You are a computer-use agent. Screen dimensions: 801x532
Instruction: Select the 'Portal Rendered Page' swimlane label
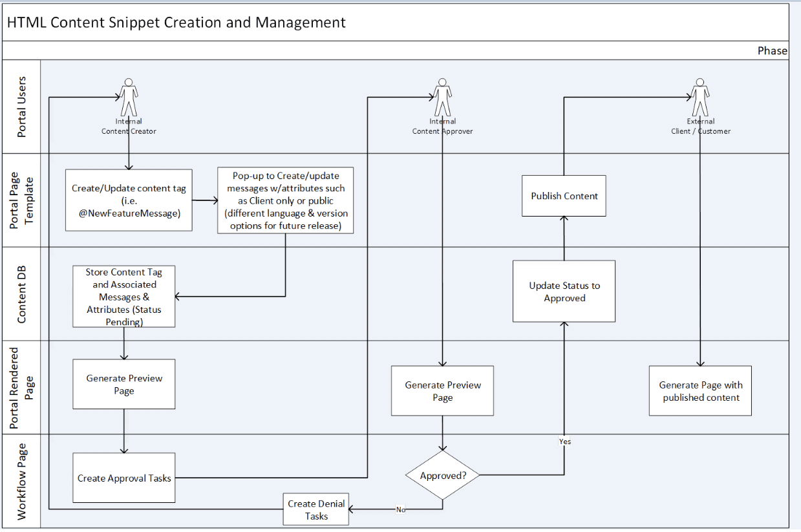[22, 387]
